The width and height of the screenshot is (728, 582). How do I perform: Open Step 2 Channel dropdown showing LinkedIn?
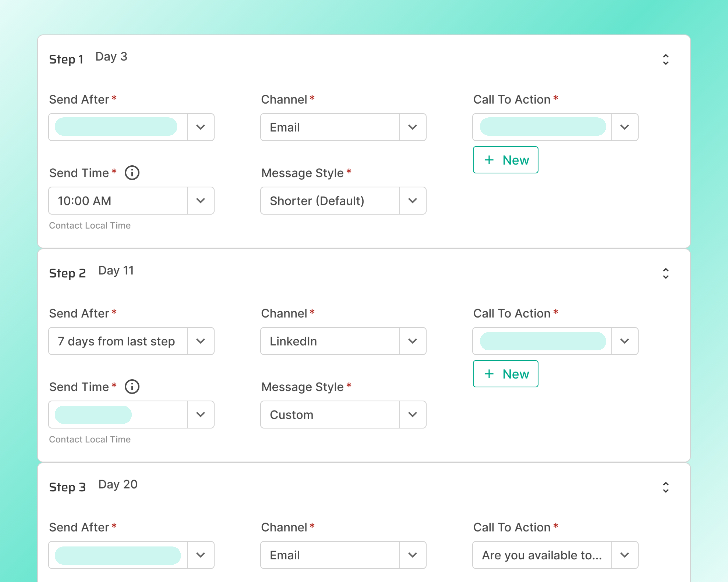343,341
